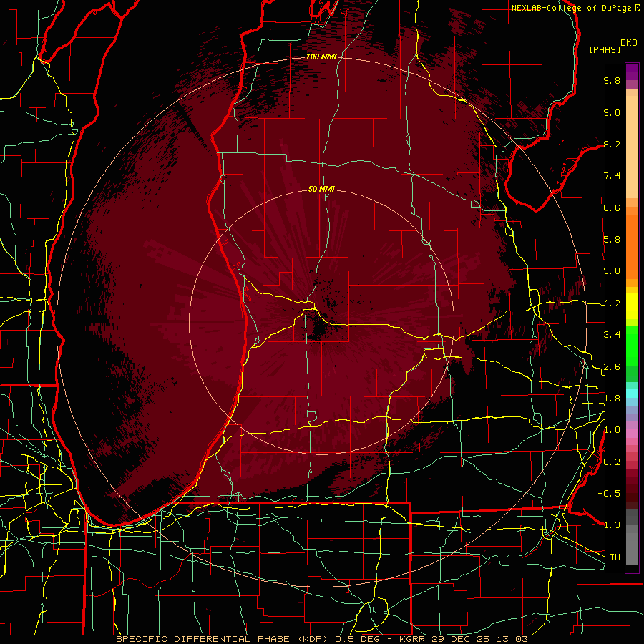Viewport: 644px width, 644px height.
Task: Click the 9.8 legend value
Action: [612, 80]
